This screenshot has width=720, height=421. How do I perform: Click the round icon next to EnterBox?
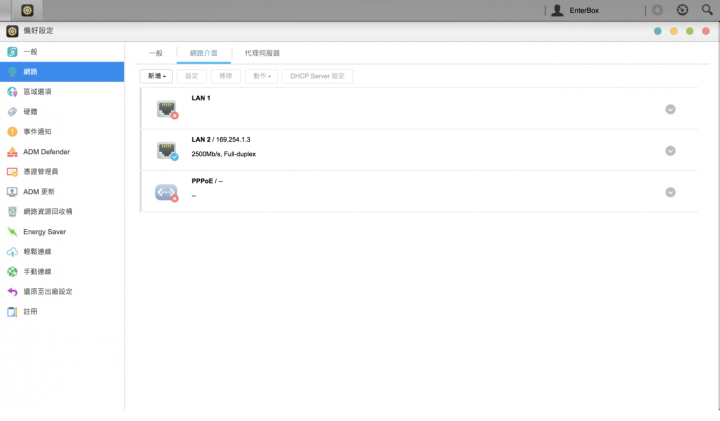point(658,10)
